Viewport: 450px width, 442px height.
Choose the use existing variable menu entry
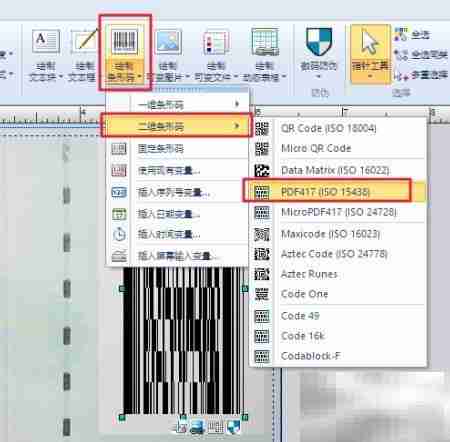click(178, 171)
